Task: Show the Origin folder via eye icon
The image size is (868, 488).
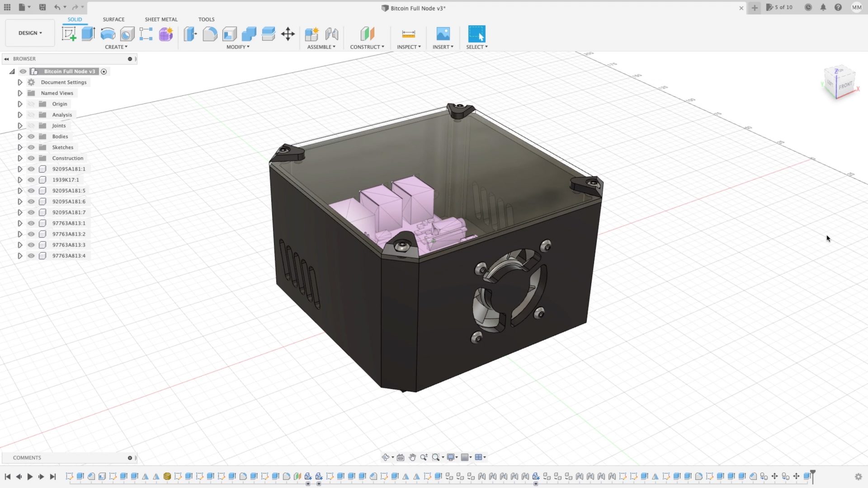Action: pos(31,104)
